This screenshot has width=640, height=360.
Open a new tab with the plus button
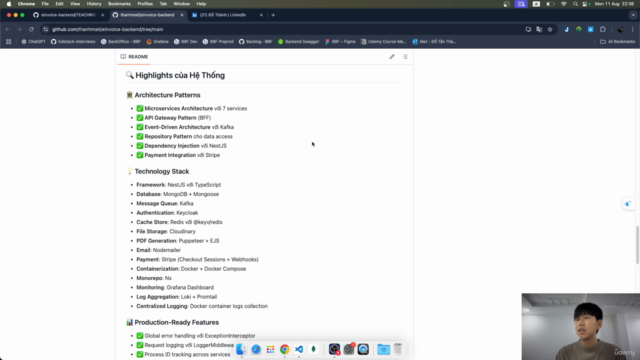(273, 15)
